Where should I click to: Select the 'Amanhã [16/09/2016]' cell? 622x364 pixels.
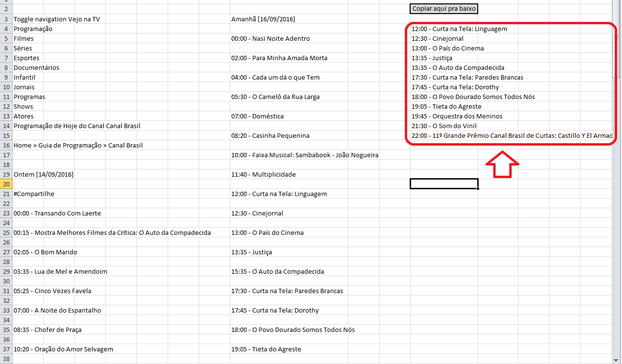point(263,19)
